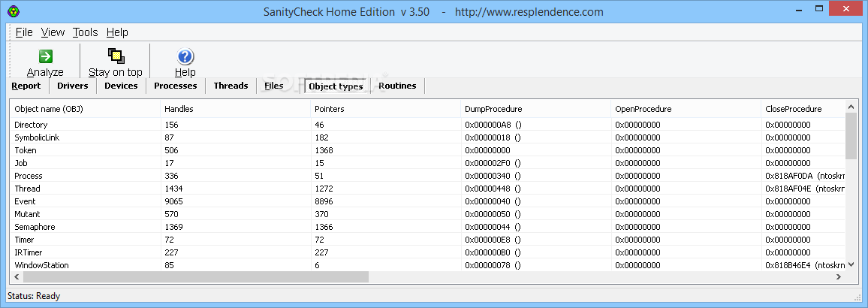Toggle the Stay on top icon
868x308 pixels.
tap(116, 56)
